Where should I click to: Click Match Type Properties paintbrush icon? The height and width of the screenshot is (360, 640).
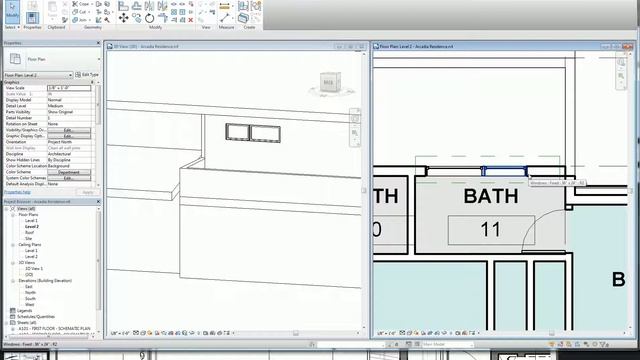pos(65,20)
